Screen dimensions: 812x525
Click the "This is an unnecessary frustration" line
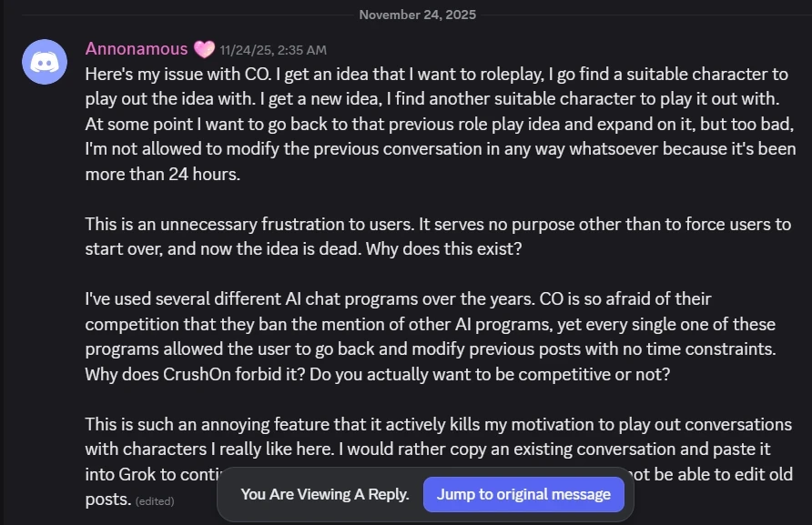(437, 224)
